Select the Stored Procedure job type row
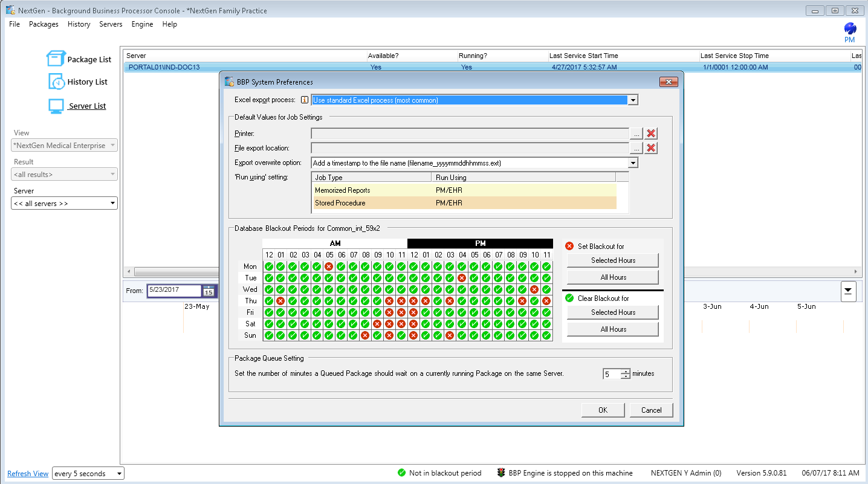 (464, 203)
